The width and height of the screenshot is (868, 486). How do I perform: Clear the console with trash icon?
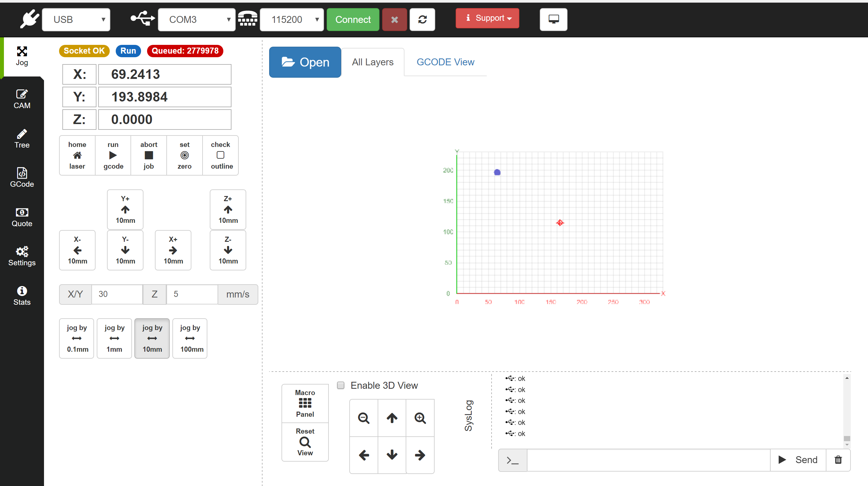(838, 460)
